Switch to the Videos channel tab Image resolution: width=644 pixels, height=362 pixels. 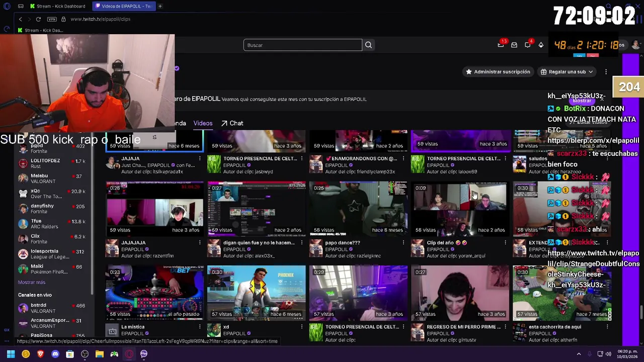[x=203, y=123]
